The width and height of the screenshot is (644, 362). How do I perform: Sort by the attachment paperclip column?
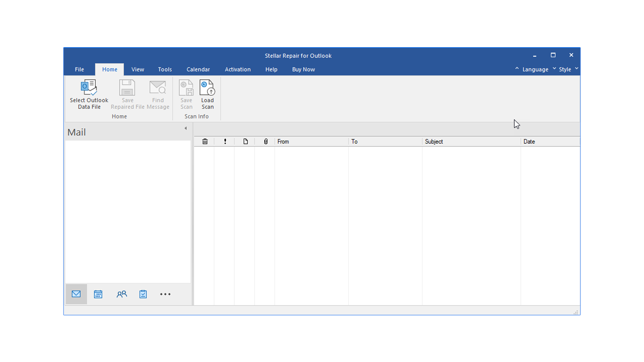point(266,141)
